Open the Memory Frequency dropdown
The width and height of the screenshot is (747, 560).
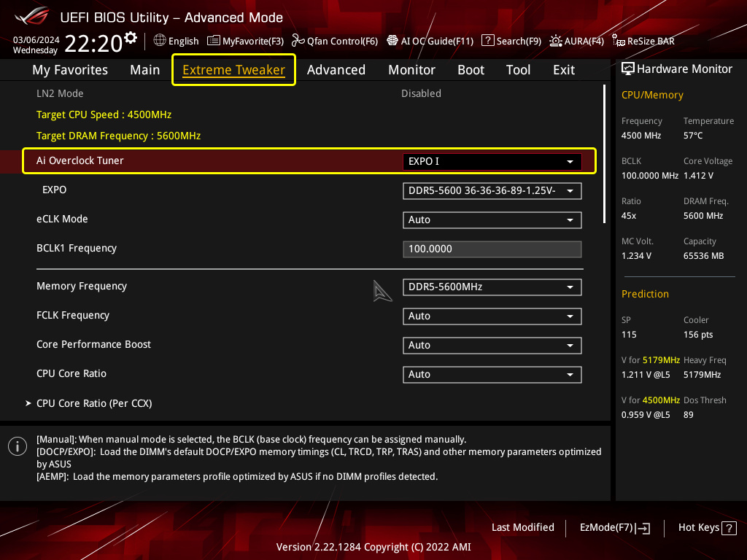(x=492, y=287)
